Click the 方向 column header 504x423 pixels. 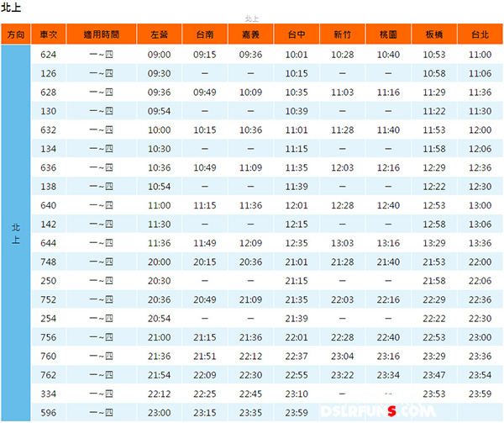[15, 35]
